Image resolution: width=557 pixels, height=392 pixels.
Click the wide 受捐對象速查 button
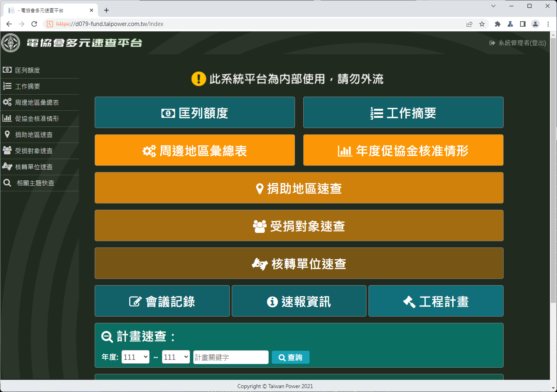(299, 225)
